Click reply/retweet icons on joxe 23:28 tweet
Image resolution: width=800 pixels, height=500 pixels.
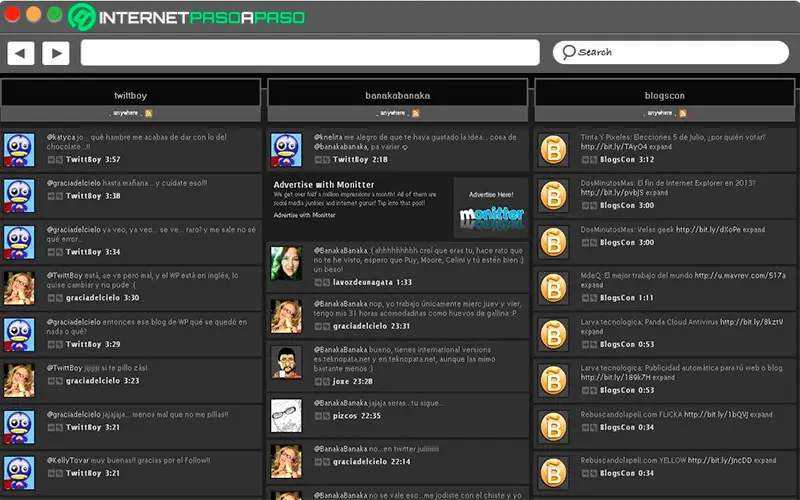[322, 382]
